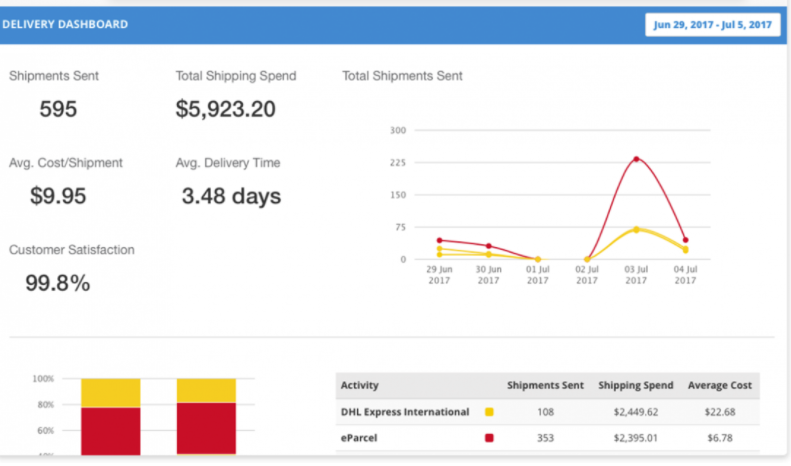Sort by the Shipping Spend column header
This screenshot has height=466, width=791.
[636, 385]
